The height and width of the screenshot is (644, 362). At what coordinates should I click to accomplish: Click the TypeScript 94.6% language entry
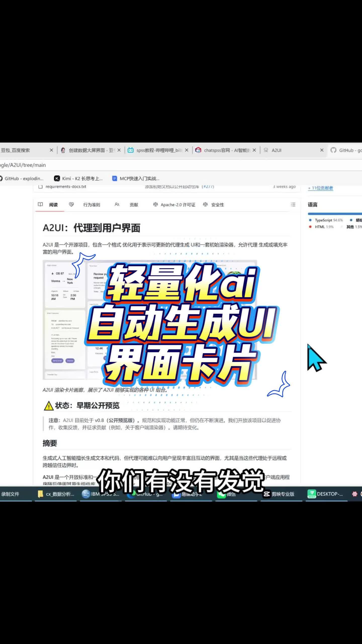click(326, 220)
